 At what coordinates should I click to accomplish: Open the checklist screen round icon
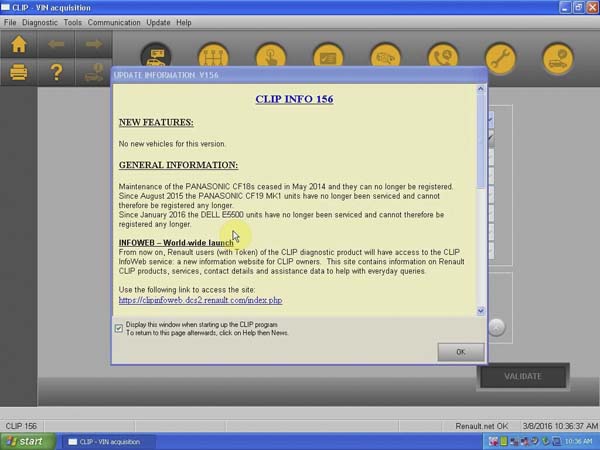click(328, 57)
